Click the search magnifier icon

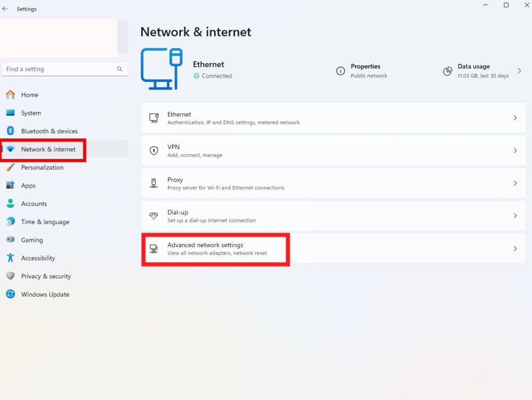click(119, 69)
